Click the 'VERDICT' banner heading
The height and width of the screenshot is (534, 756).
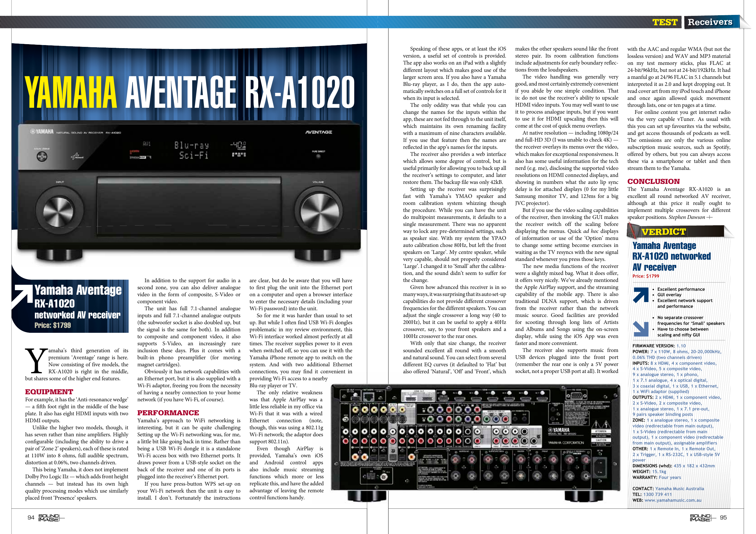point(663,232)
